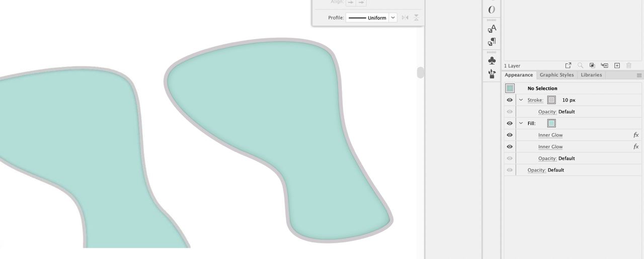644x259 pixels.
Task: Click the Fill color swatch in Appearance
Action: click(x=551, y=123)
